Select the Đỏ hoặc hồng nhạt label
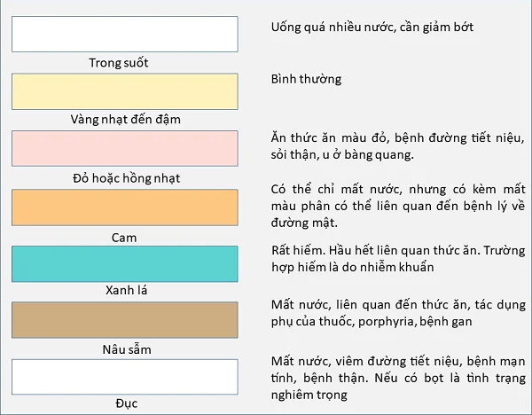 pyautogui.click(x=126, y=178)
